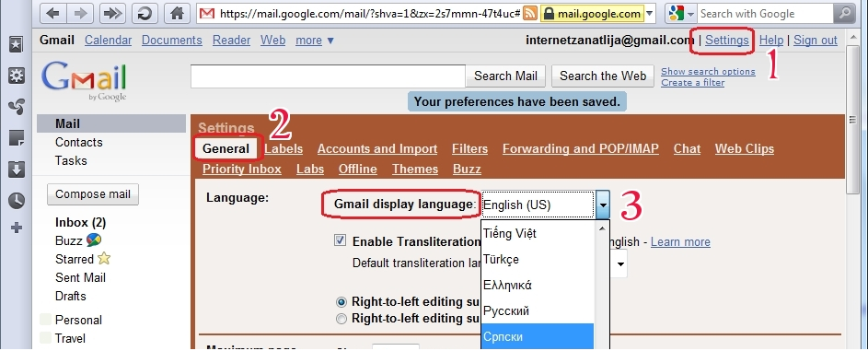Click the Search the Web button
868x351 pixels.
[x=603, y=76]
